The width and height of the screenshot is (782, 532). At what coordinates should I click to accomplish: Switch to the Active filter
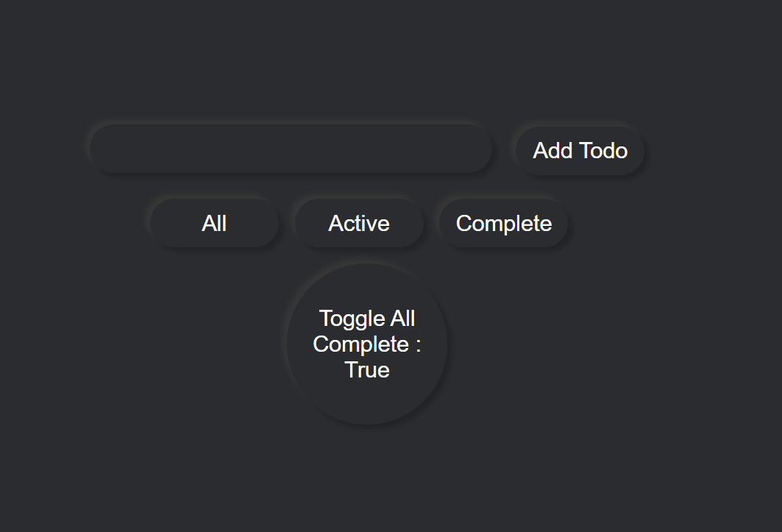pos(359,223)
